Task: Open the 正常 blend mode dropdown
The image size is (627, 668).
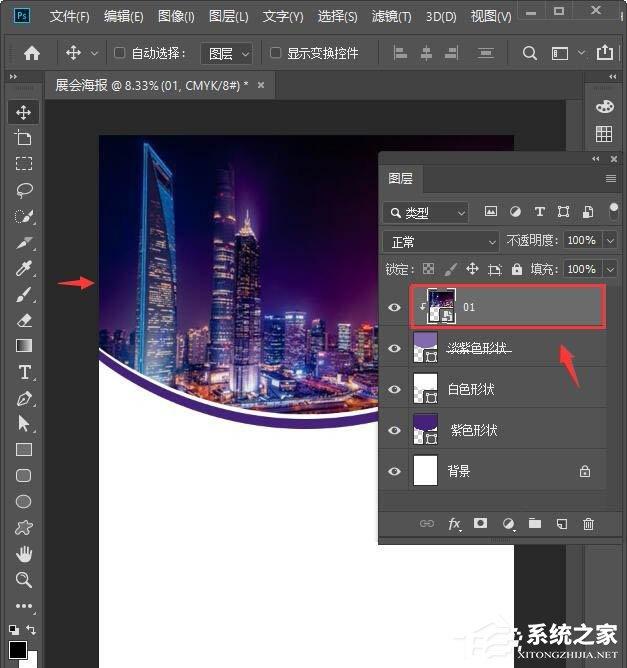Action: click(x=441, y=242)
